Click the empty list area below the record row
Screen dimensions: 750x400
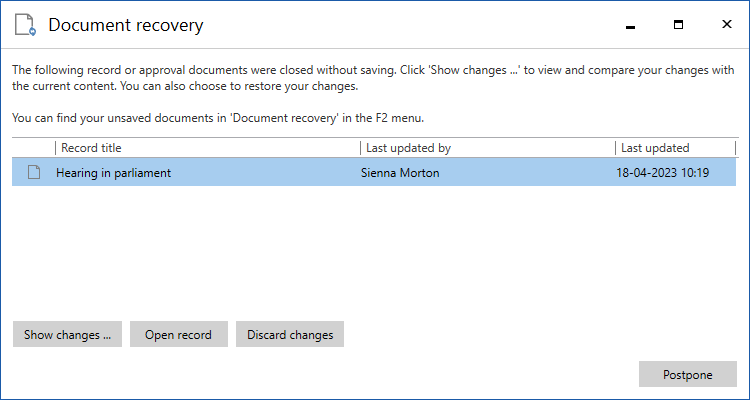coord(375,250)
